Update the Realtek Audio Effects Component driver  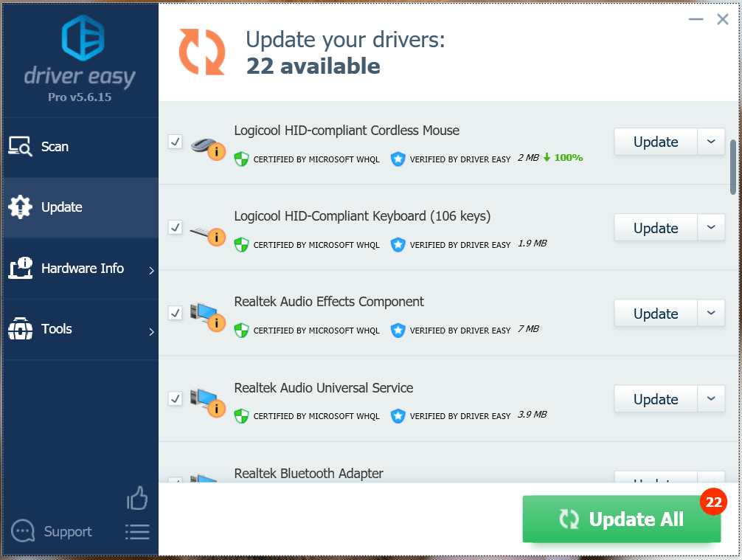656,313
